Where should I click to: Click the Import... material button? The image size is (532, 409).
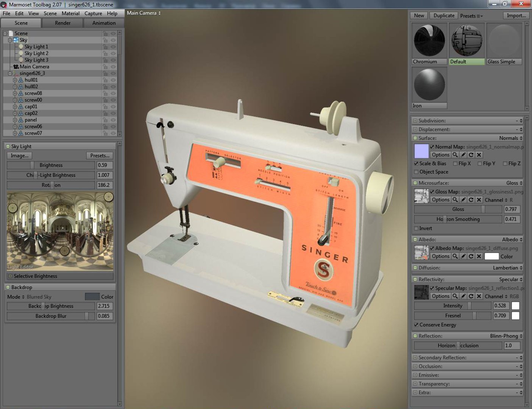point(516,16)
